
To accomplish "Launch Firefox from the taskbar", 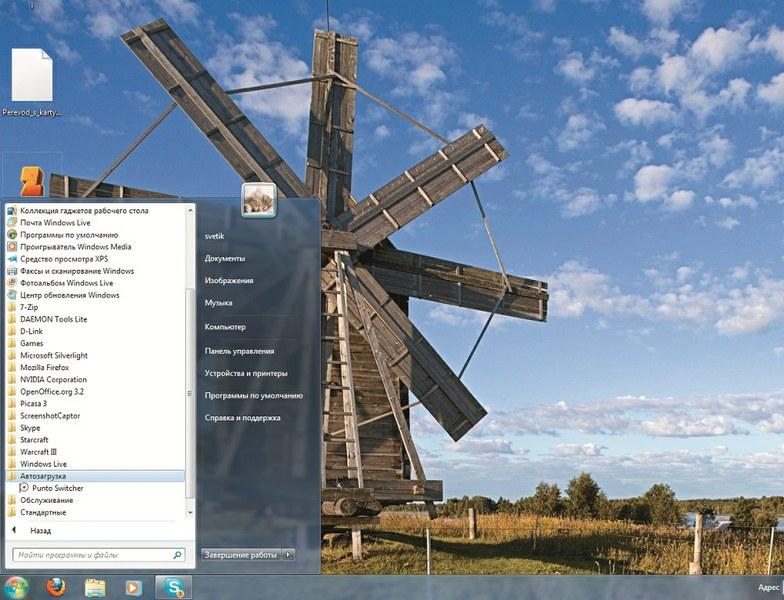I will tap(56, 586).
